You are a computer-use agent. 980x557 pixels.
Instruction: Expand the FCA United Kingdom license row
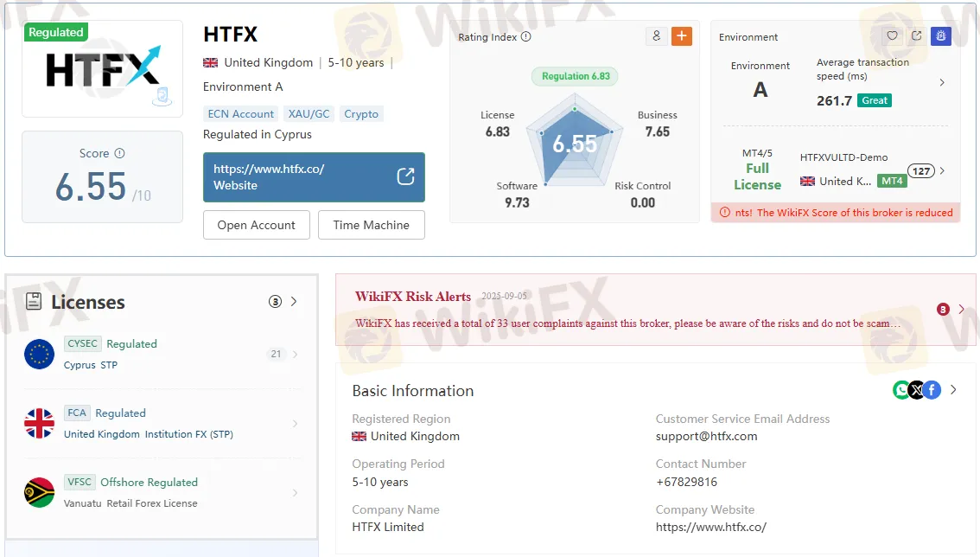coord(295,424)
